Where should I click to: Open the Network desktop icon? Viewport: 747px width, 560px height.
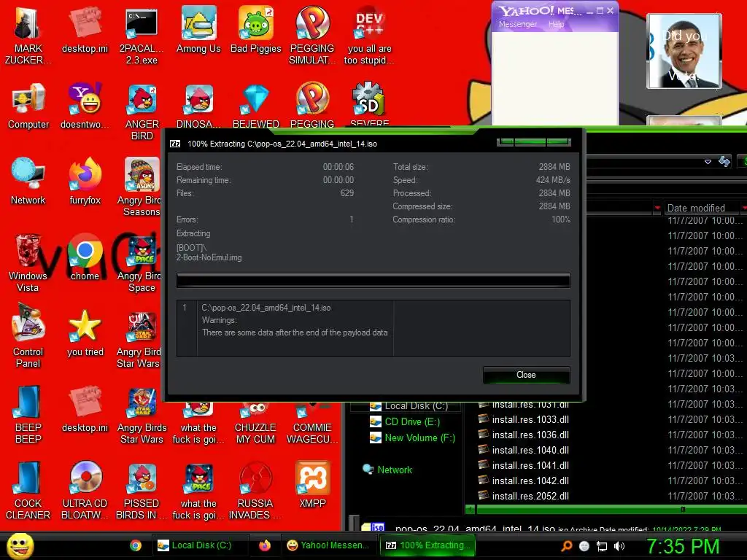pos(28,181)
